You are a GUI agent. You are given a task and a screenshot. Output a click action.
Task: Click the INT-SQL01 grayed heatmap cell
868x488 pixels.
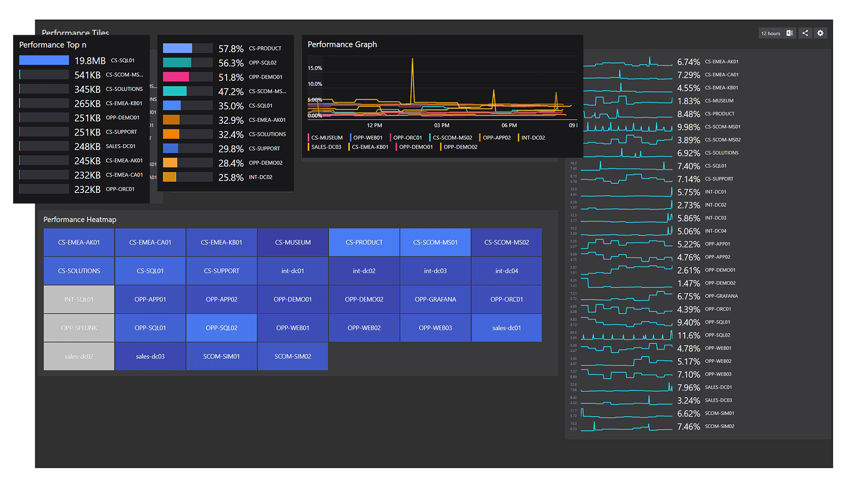tap(79, 299)
